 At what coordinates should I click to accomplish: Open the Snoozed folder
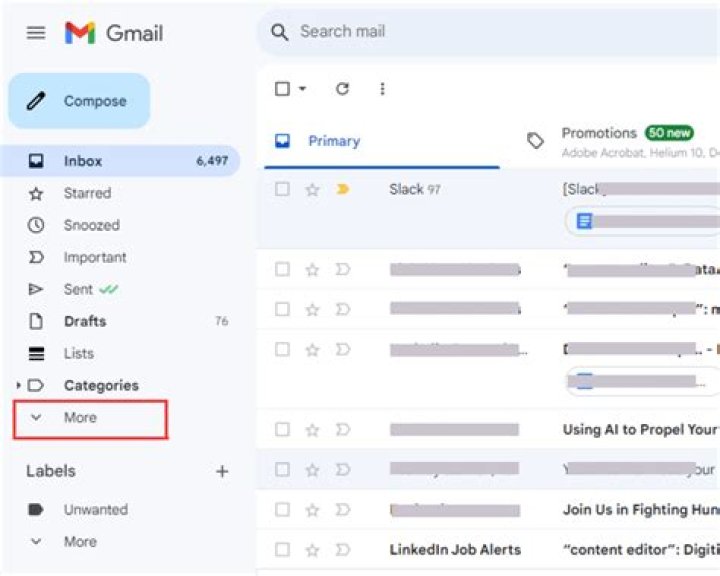tap(91, 225)
